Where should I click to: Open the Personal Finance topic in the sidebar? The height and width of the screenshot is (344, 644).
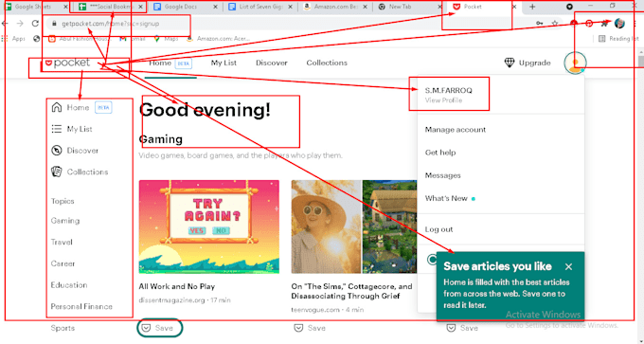[x=81, y=307]
